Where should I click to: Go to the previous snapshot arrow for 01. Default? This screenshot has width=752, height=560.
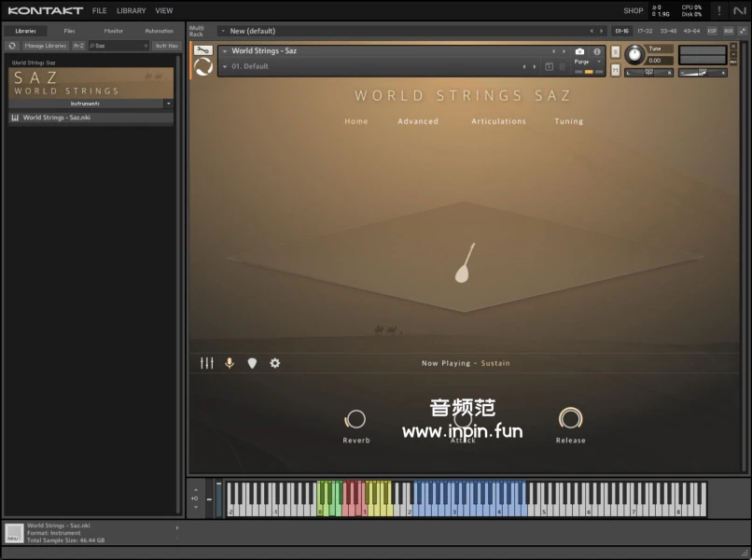[523, 66]
